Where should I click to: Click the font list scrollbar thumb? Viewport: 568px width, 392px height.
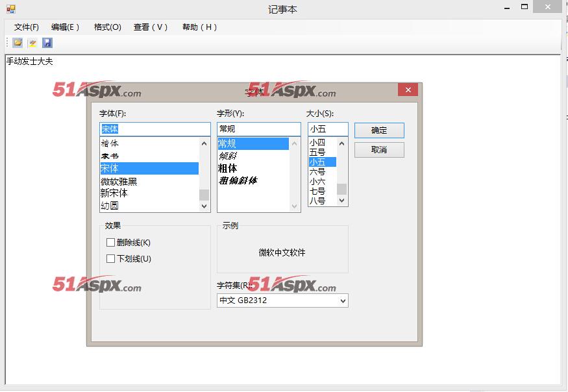(x=204, y=195)
